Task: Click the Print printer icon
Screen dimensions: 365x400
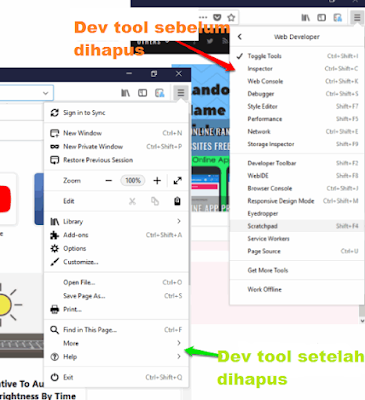Action: point(54,309)
